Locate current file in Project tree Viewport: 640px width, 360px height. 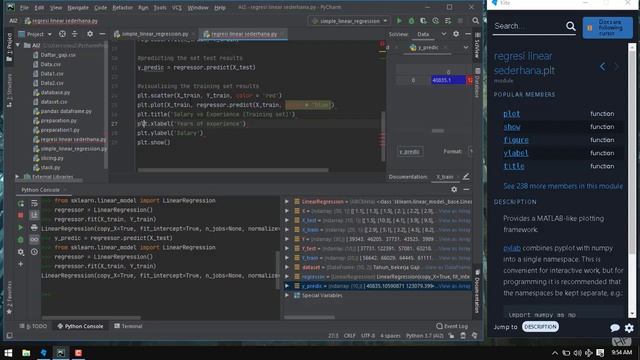click(x=62, y=34)
